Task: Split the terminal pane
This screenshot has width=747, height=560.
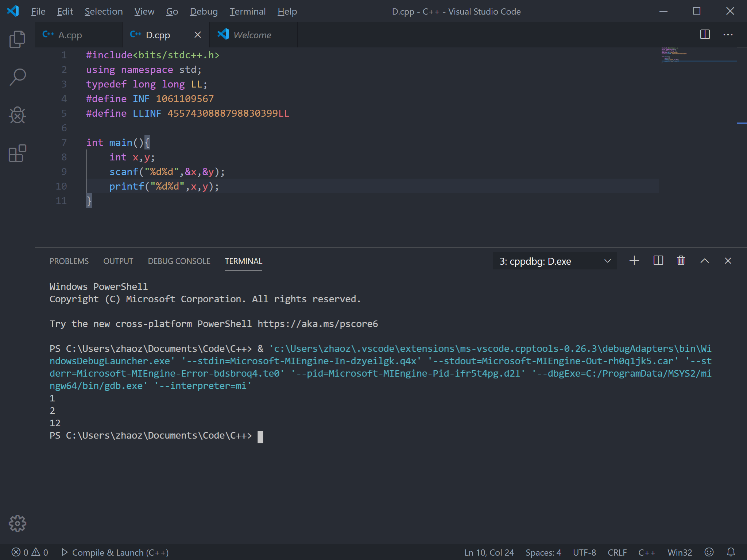Action: pos(658,261)
